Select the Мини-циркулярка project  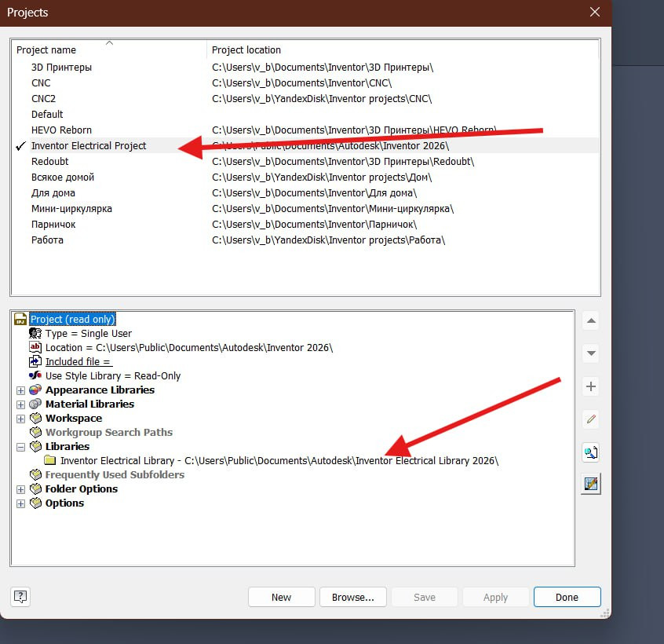tap(71, 208)
